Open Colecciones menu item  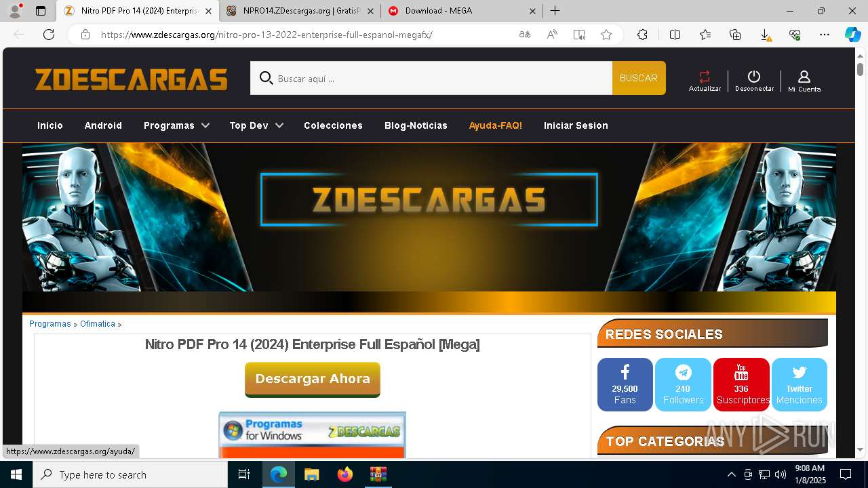(x=333, y=125)
